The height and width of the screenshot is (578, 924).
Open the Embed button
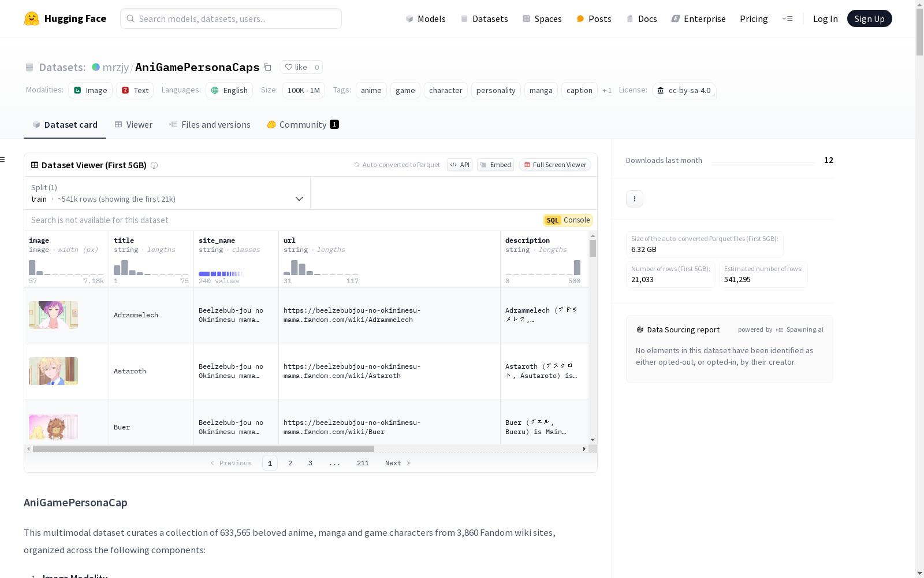[495, 165]
